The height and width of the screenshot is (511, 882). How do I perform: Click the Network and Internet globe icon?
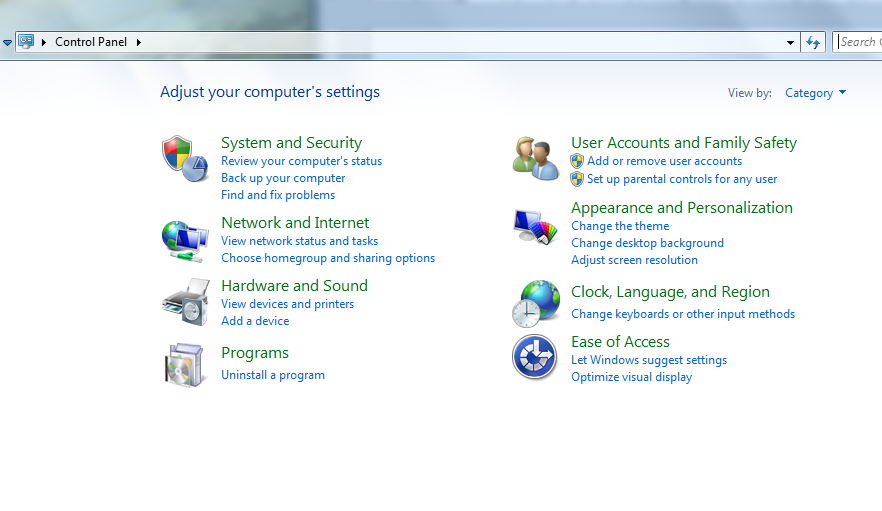[x=185, y=241]
